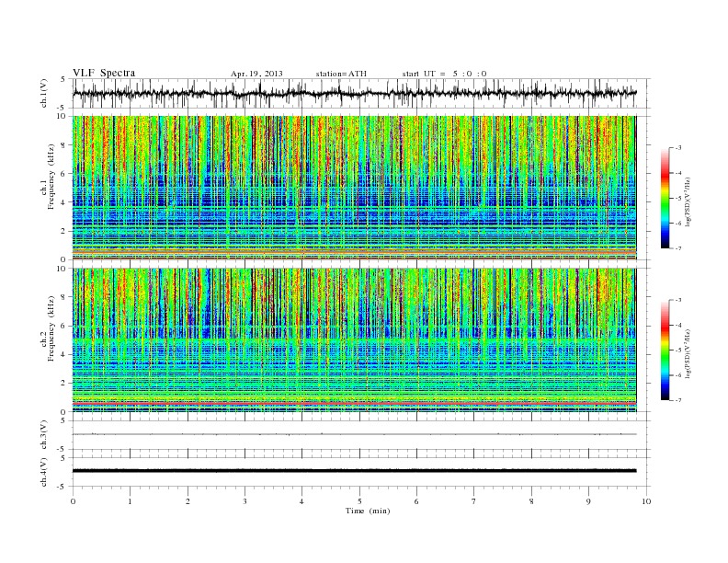Screen dimensions: 728x563
Task: Click the time axis tick label "0"
Action: 73,501
